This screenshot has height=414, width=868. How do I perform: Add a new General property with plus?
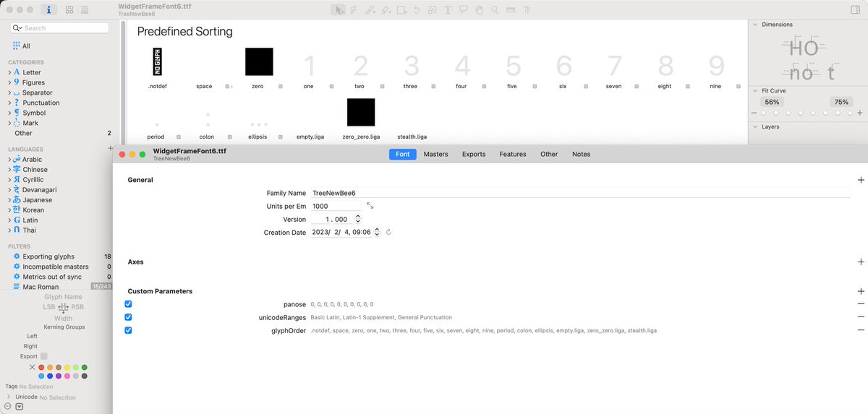pos(861,180)
